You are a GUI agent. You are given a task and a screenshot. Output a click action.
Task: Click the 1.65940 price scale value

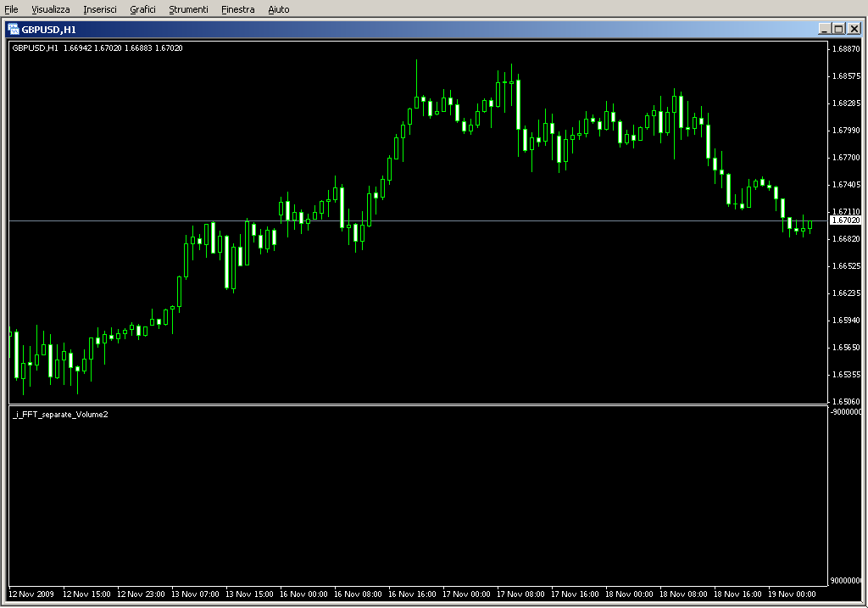pyautogui.click(x=846, y=320)
